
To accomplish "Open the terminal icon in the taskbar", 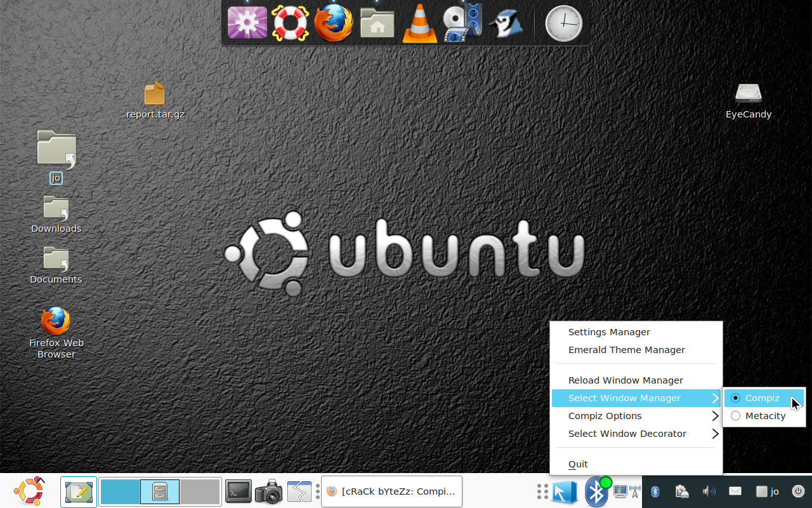I will [x=238, y=491].
